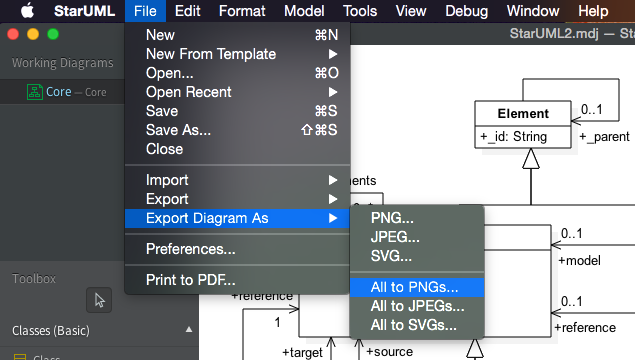The height and width of the screenshot is (360, 635).
Task: Click the +model role label
Action: pyautogui.click(x=580, y=260)
